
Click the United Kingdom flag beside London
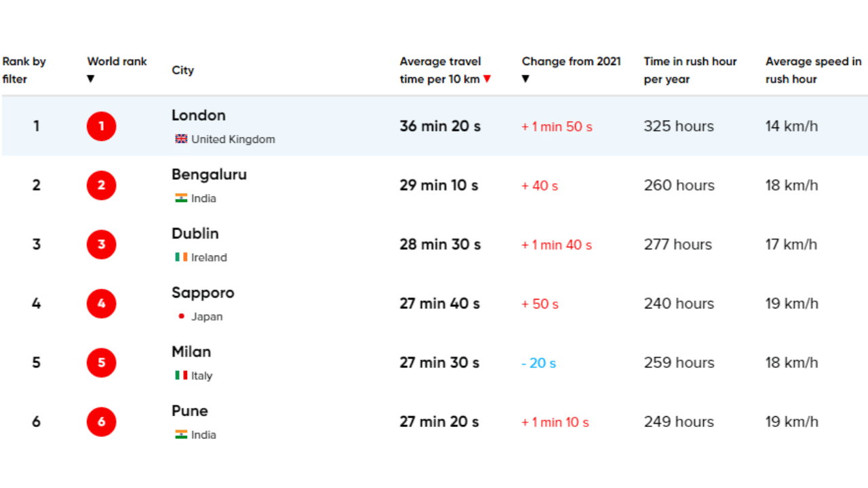(x=180, y=139)
